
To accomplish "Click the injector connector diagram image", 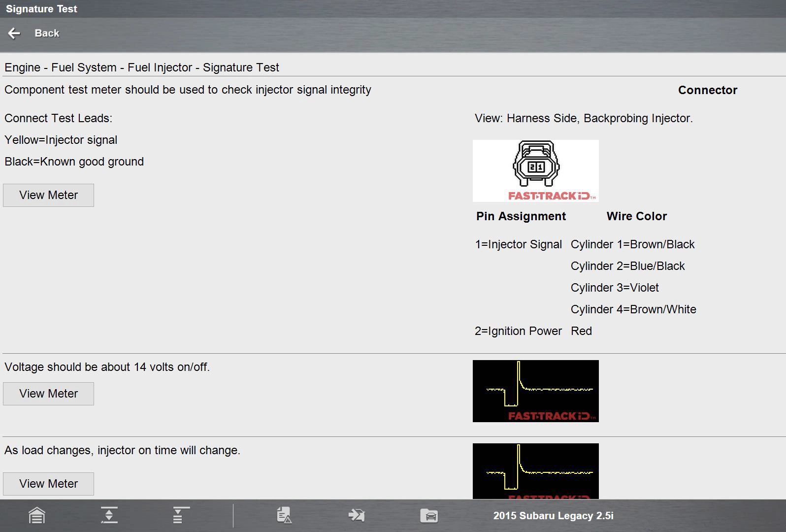I will coord(535,170).
